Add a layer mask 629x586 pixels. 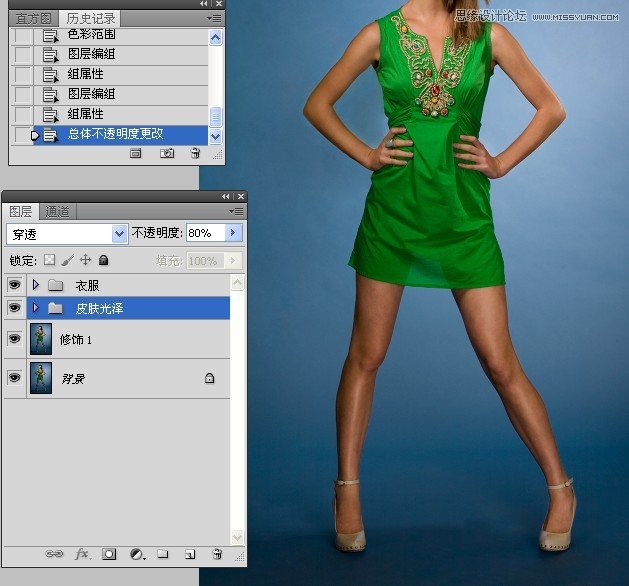pos(109,554)
